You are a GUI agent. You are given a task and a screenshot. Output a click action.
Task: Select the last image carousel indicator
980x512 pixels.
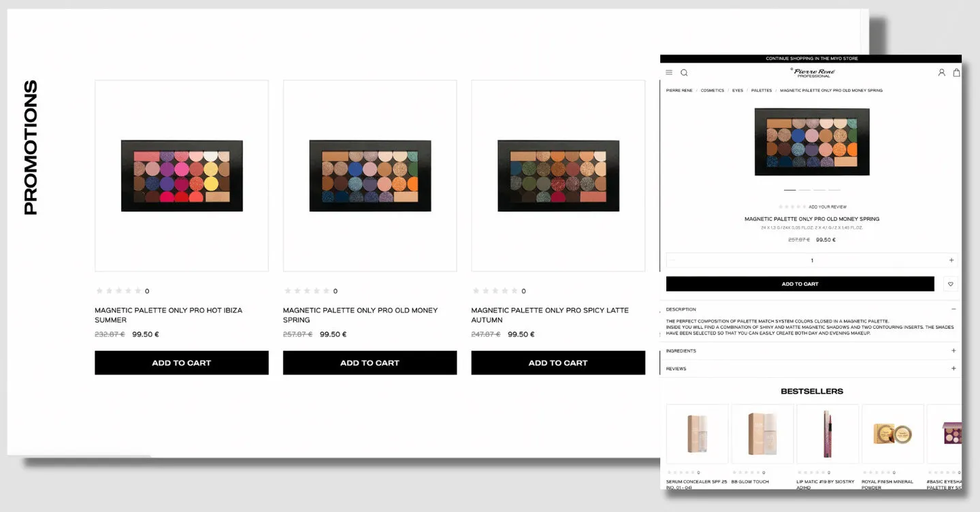coord(834,190)
